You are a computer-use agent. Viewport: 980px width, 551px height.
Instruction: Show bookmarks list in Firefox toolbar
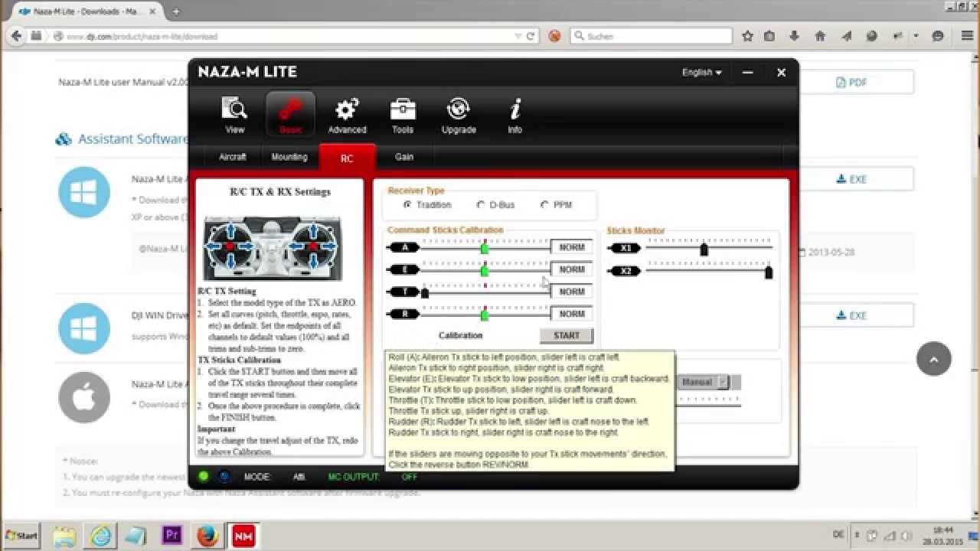[769, 36]
